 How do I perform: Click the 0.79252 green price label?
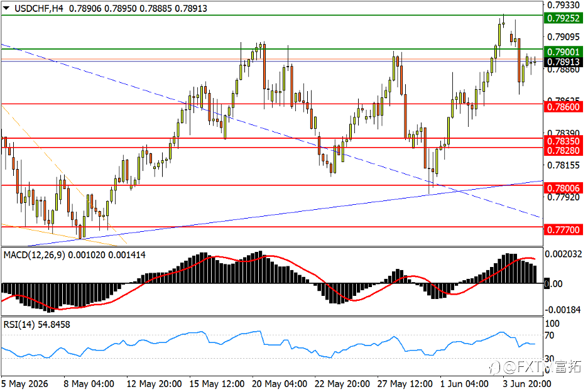tap(563, 18)
